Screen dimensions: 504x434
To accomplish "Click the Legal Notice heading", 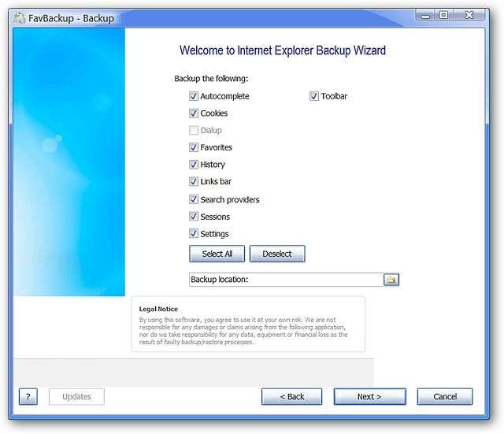I will (x=158, y=309).
